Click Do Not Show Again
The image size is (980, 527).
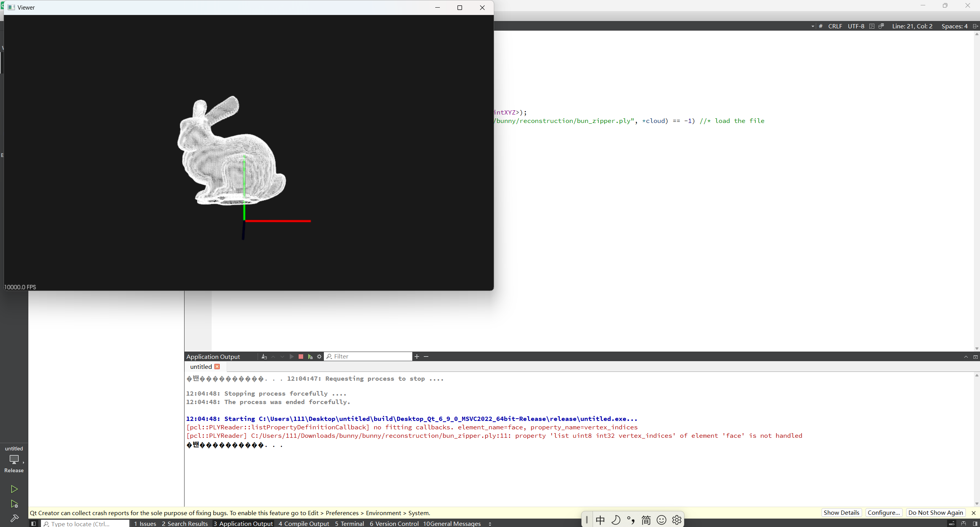pyautogui.click(x=935, y=512)
